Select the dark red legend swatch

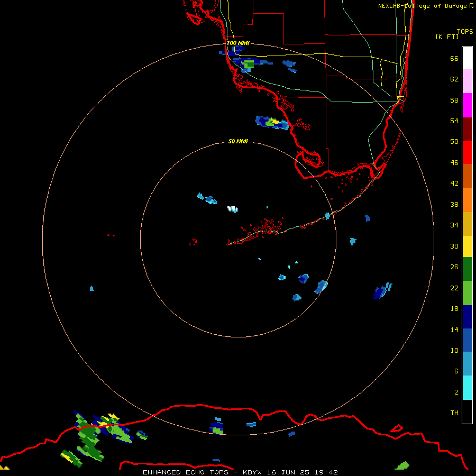click(467, 129)
